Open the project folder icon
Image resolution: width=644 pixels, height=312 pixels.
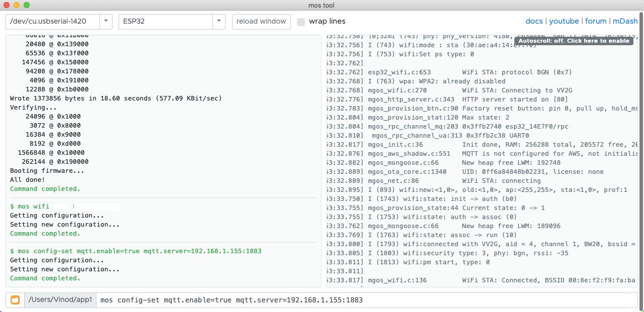(x=15, y=300)
